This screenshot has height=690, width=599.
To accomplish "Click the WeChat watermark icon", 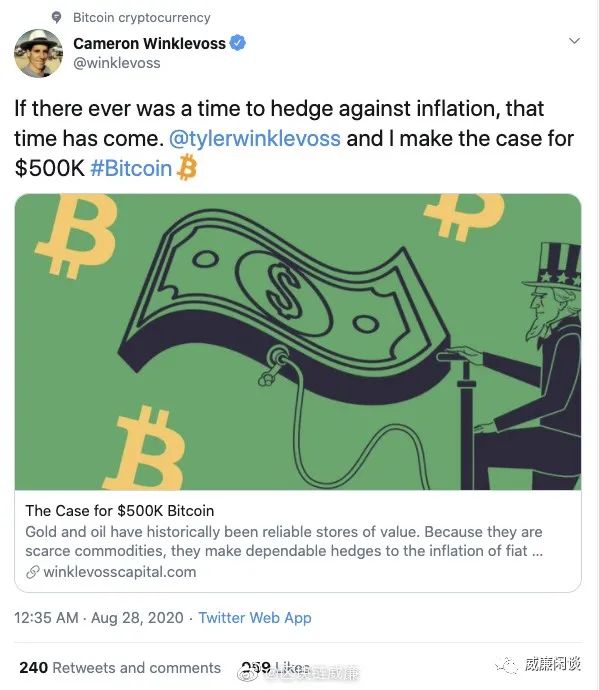I will click(506, 665).
